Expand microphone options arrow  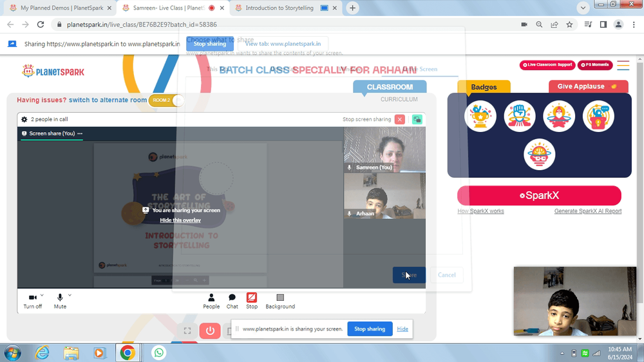pos(70,295)
